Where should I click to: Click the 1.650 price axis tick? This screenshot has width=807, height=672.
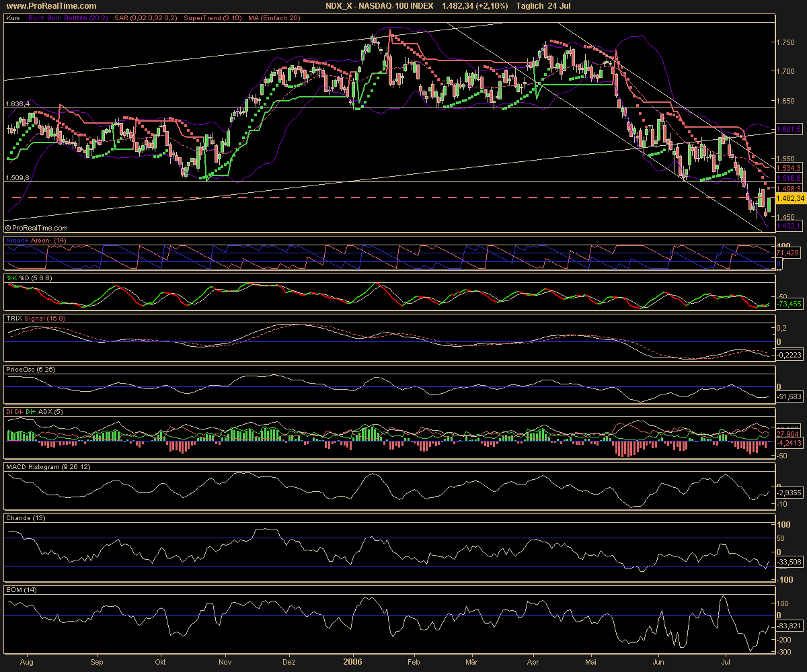tap(785, 100)
